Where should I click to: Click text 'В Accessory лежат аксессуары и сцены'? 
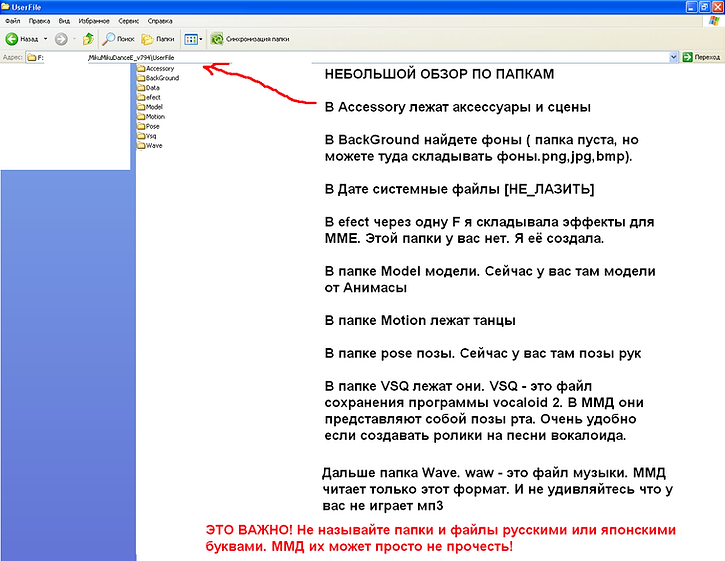pos(458,107)
